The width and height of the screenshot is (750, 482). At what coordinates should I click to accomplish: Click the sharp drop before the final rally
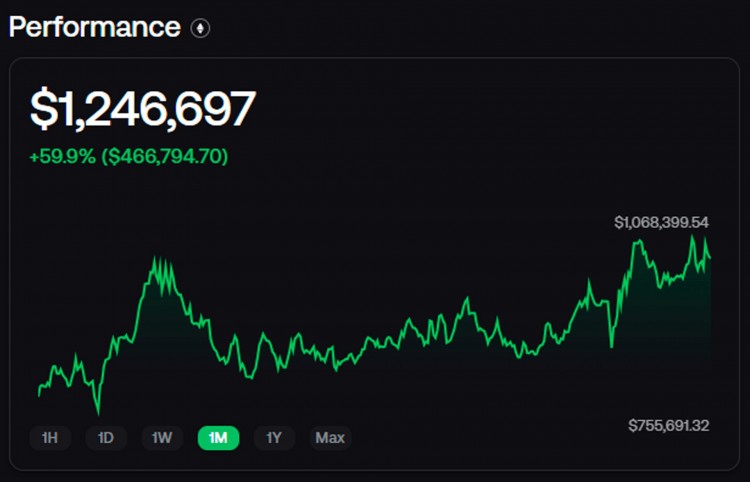point(611,346)
